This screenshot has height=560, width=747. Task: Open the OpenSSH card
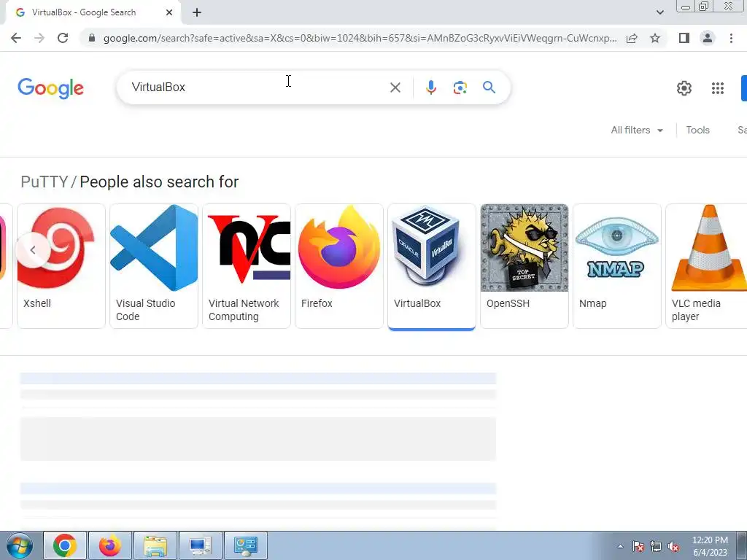(524, 266)
